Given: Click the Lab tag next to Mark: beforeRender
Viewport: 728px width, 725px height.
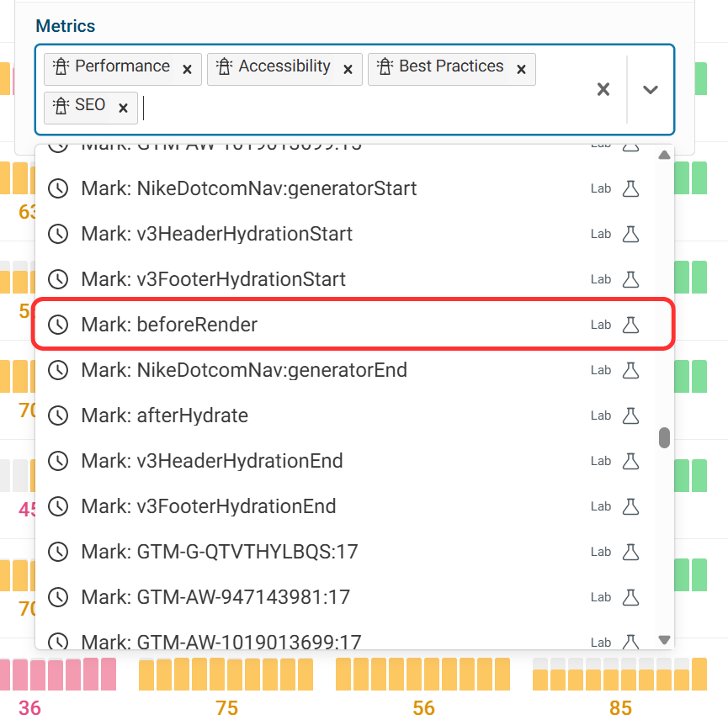Looking at the screenshot, I should [599, 324].
